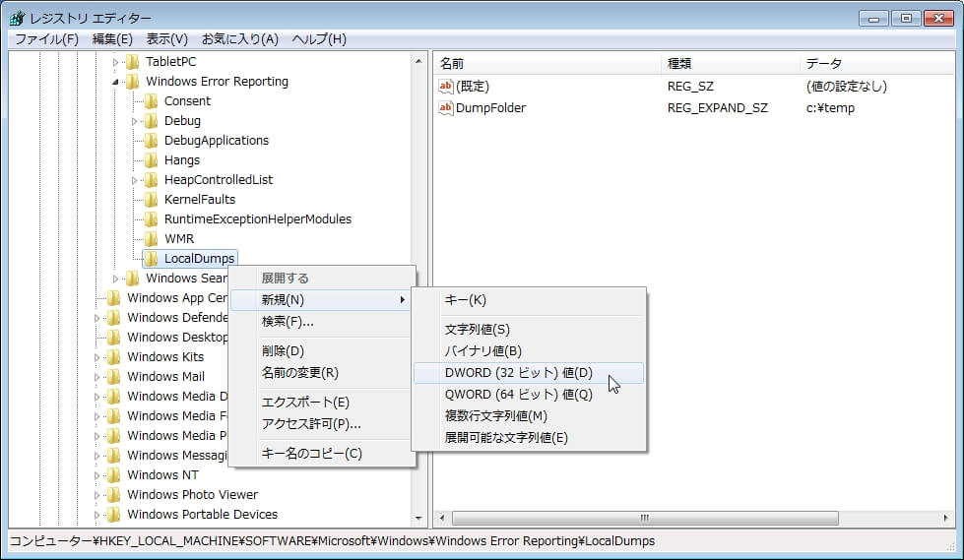Select キー(K) in the new submenu

point(466,300)
